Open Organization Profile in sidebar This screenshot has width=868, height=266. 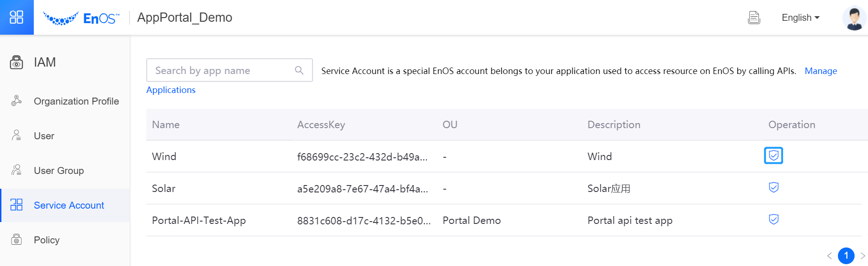[76, 101]
